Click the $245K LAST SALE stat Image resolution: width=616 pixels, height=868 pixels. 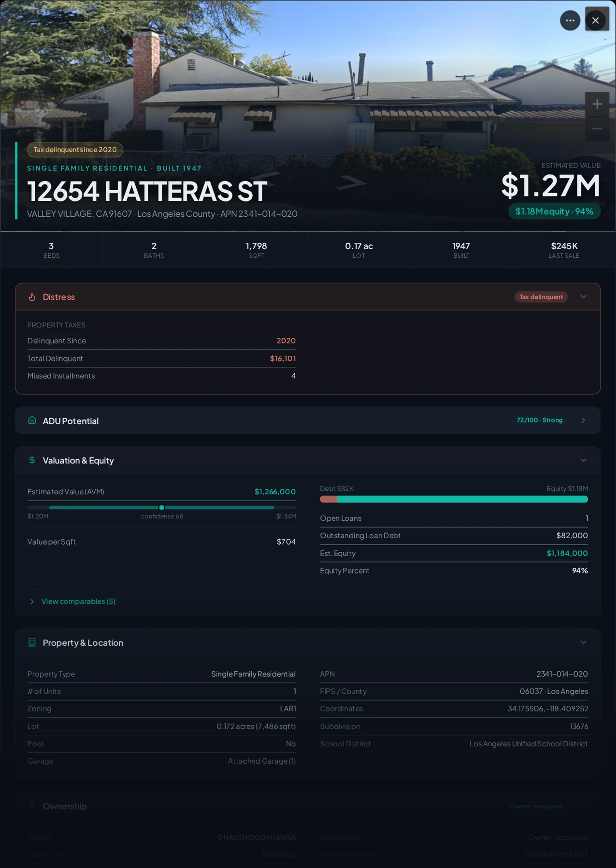(x=564, y=250)
